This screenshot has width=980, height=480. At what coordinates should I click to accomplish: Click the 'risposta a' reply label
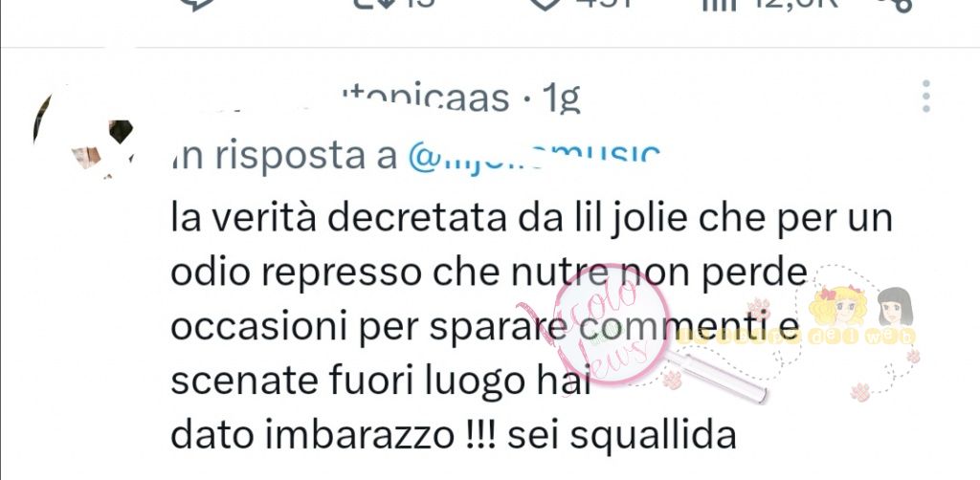pos(284,158)
